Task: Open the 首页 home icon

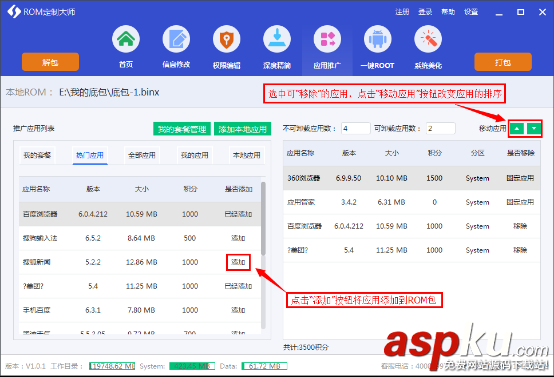Action: point(126,39)
